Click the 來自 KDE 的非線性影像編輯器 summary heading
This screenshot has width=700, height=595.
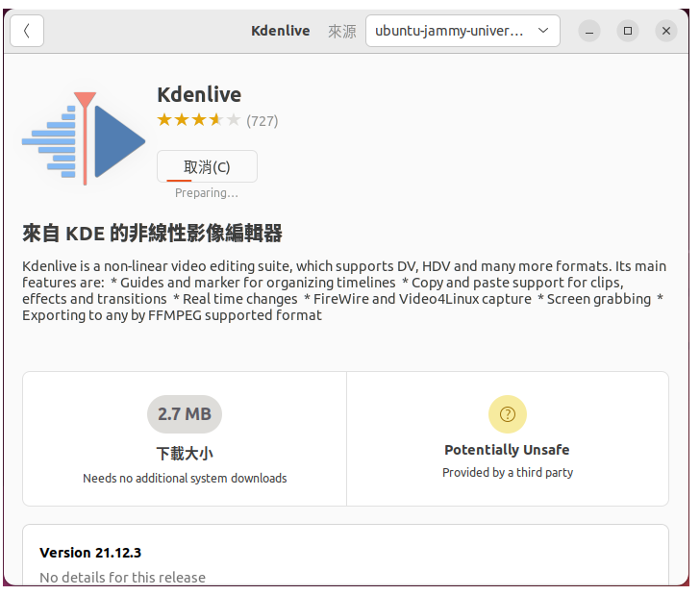(152, 233)
